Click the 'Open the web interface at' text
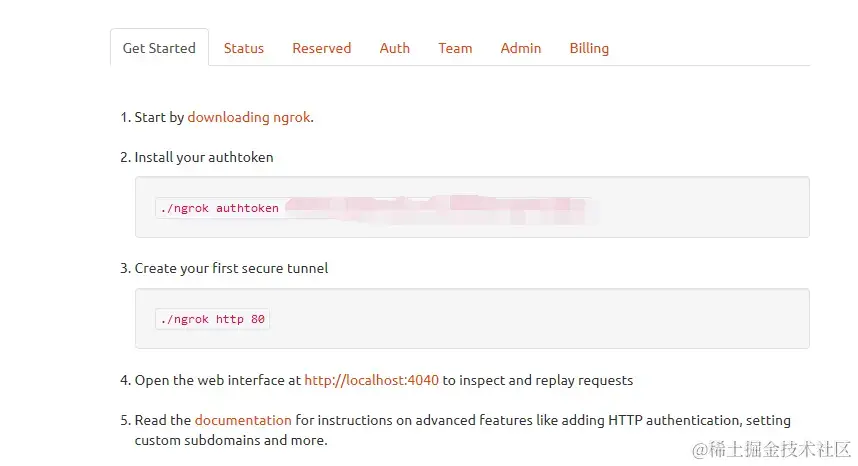 (x=218, y=380)
